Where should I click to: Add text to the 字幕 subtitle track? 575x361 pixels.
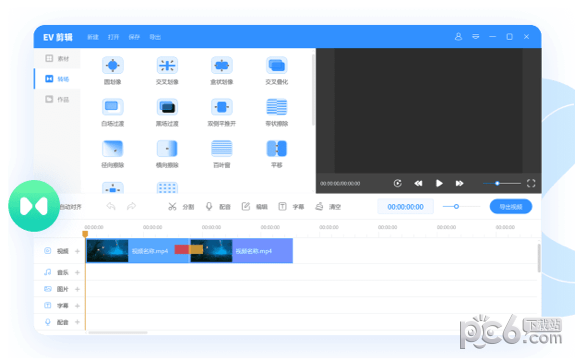click(77, 306)
